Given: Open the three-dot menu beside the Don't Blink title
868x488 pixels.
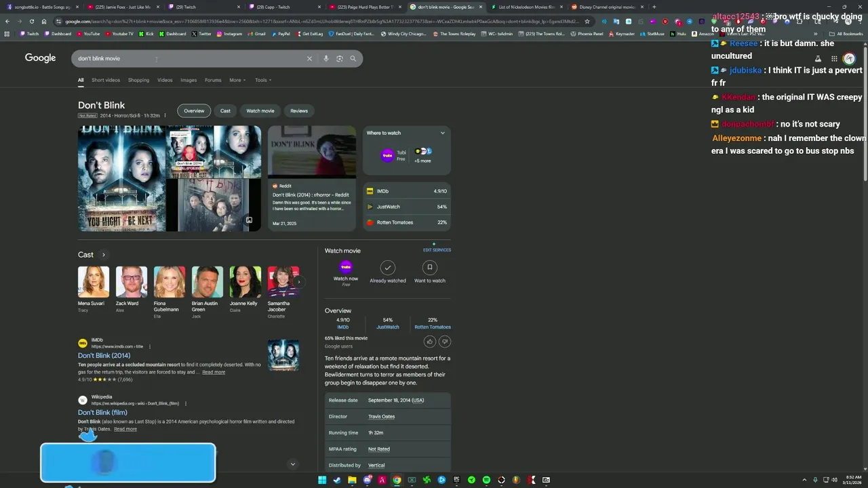Looking at the screenshot, I should coord(165,116).
